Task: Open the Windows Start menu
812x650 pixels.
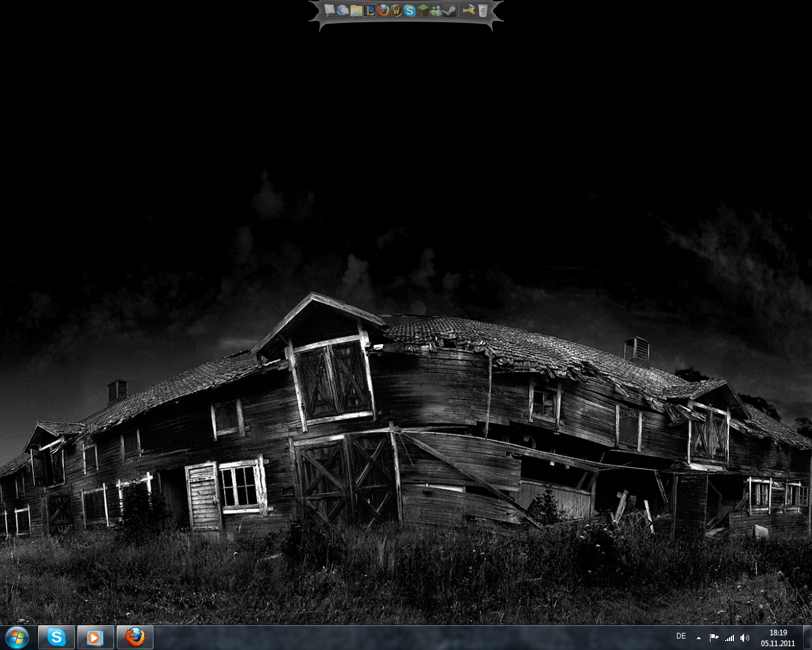Action: click(17, 637)
